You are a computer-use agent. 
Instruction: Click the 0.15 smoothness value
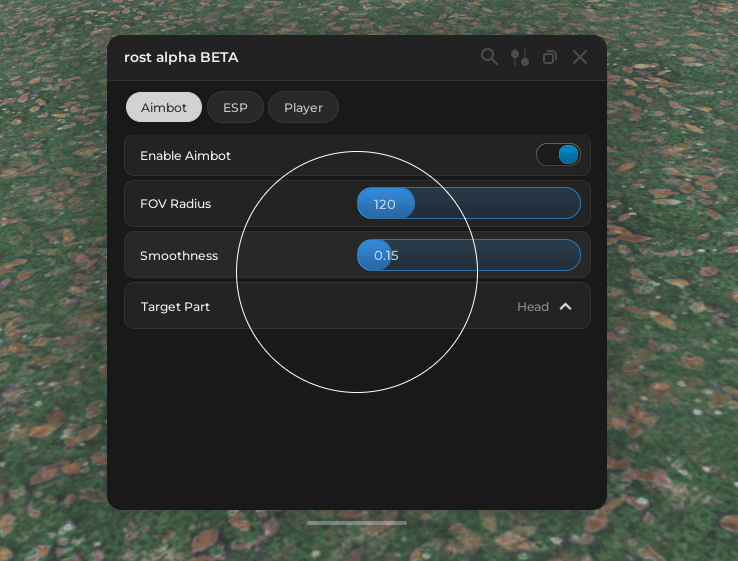click(x=386, y=256)
